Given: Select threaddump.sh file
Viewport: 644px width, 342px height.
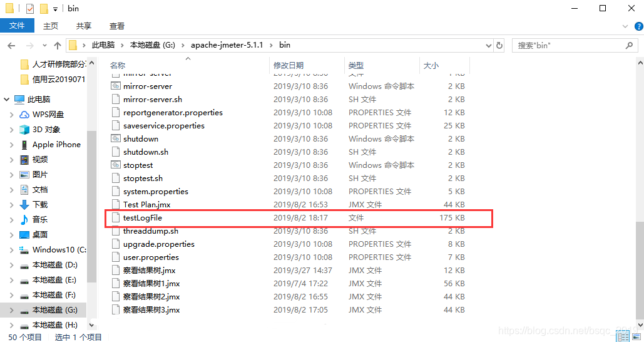Looking at the screenshot, I should [x=151, y=231].
